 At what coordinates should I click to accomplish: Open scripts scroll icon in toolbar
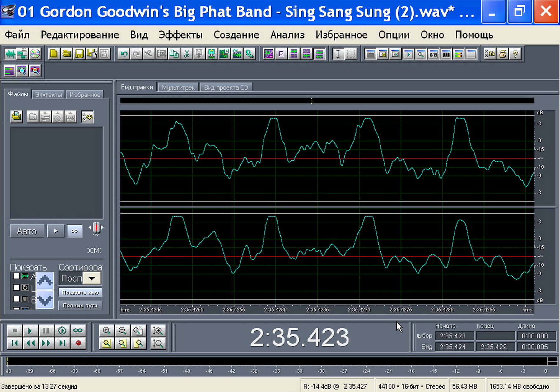coord(503,54)
